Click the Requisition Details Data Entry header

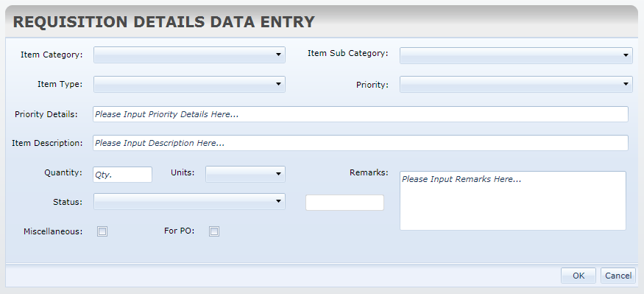(x=164, y=22)
